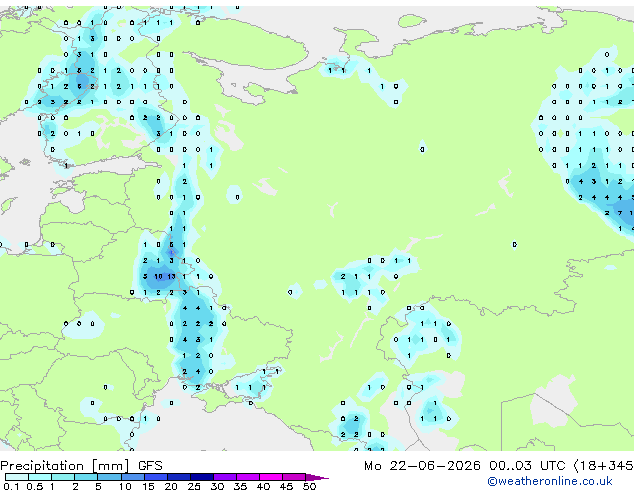Click the '50' legend scale label
This screenshot has width=634, height=490.
[309, 486]
